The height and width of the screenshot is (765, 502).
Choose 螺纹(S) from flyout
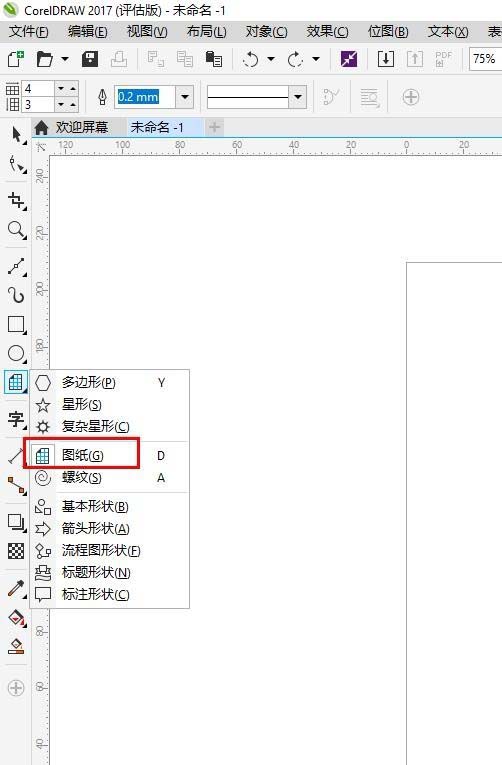pos(110,478)
